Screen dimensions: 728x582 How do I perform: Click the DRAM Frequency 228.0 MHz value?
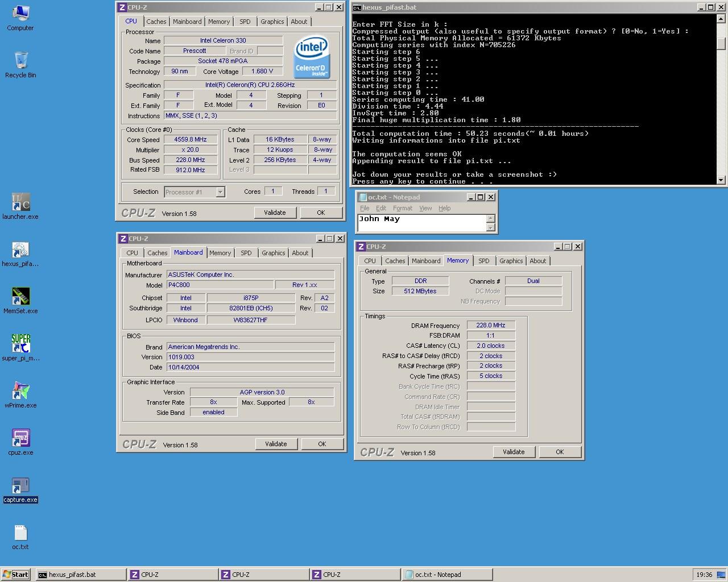[x=491, y=325]
